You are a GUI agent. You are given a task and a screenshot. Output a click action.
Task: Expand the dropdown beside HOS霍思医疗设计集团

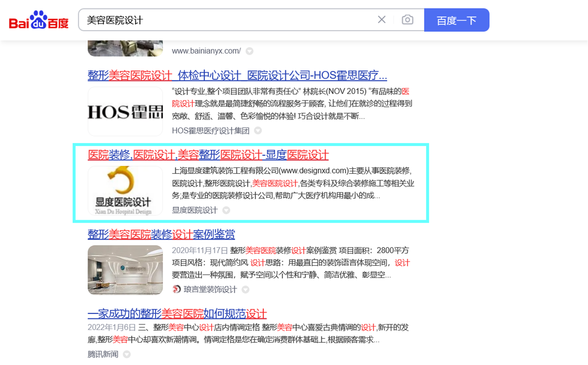coord(258,131)
